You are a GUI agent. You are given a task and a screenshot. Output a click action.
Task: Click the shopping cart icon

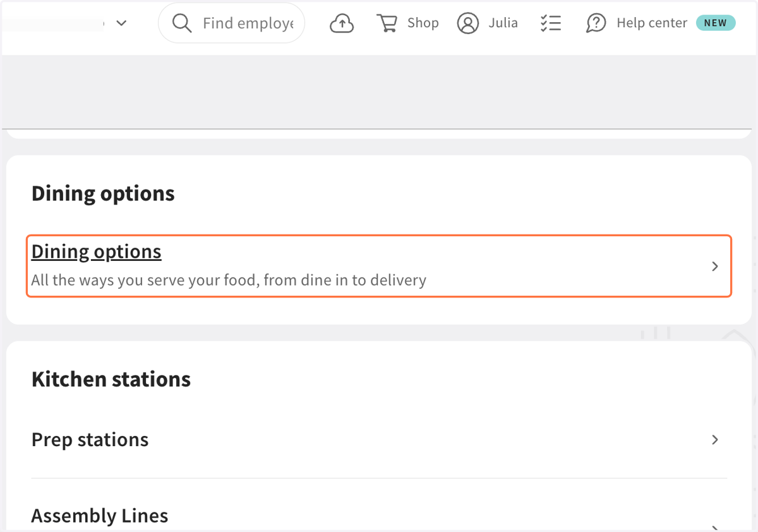tap(387, 23)
